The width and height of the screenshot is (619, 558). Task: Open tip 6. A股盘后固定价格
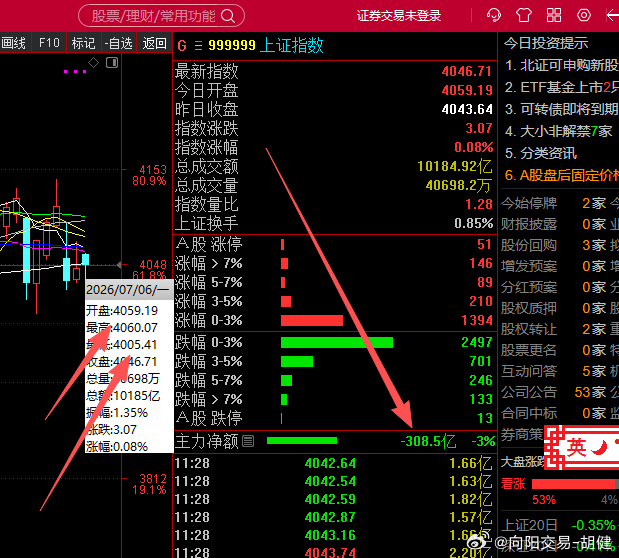coord(561,175)
